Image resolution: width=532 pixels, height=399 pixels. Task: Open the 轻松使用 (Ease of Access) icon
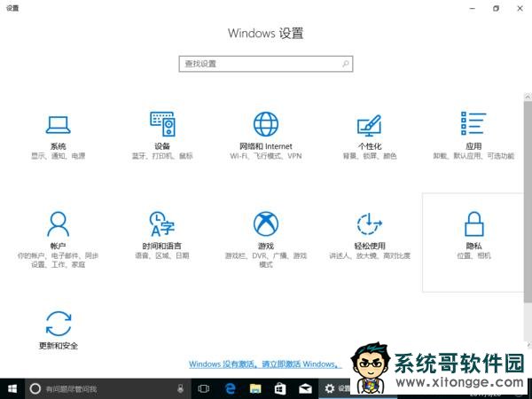(x=370, y=224)
